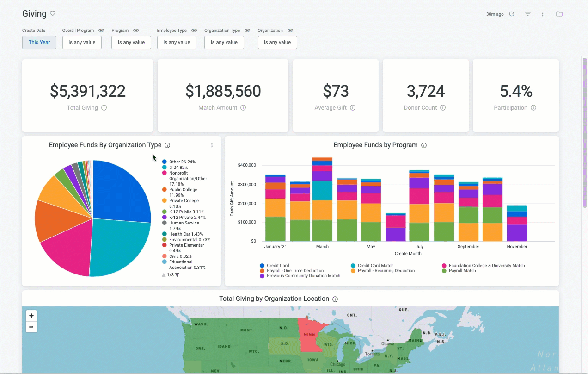Toggle 'Other 26.24%' pie legend entry
Image resolution: width=588 pixels, height=374 pixels.
click(x=179, y=162)
